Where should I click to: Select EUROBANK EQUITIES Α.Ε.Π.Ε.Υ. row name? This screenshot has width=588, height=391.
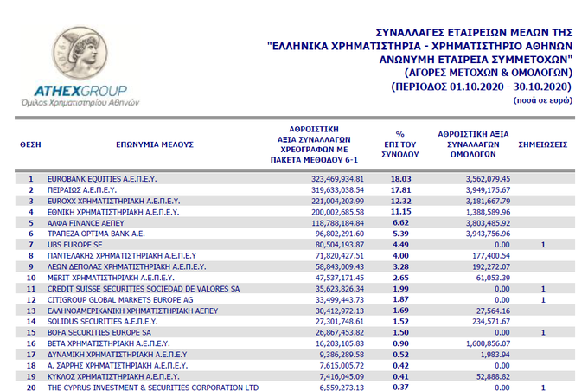pyautogui.click(x=102, y=179)
